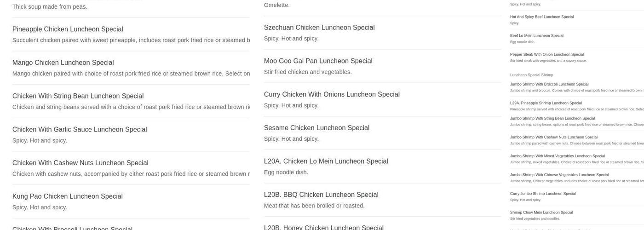
Task: Jump to Luncheon Special Shrimp section heading
Action: click(531, 75)
